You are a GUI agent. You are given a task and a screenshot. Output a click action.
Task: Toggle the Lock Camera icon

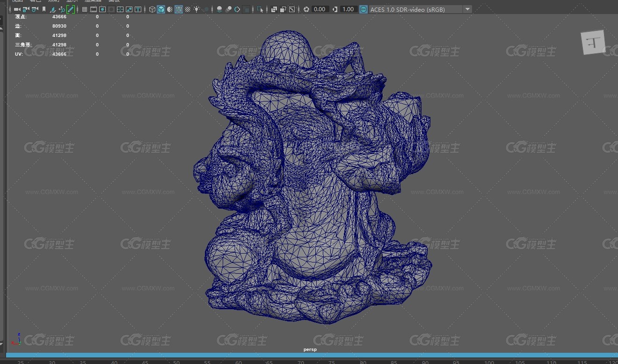click(x=26, y=9)
